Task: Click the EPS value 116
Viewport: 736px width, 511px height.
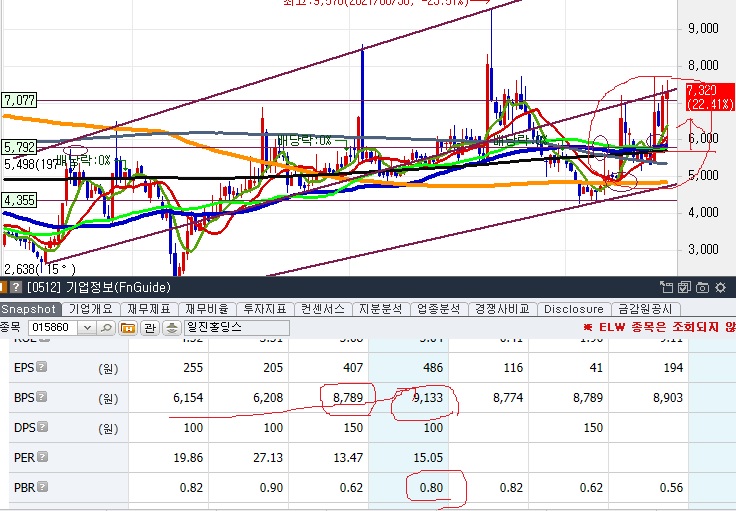Action: (513, 368)
